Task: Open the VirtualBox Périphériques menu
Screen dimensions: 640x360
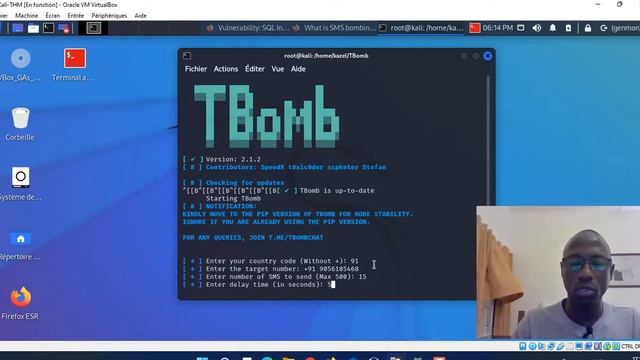Action: [x=109, y=16]
